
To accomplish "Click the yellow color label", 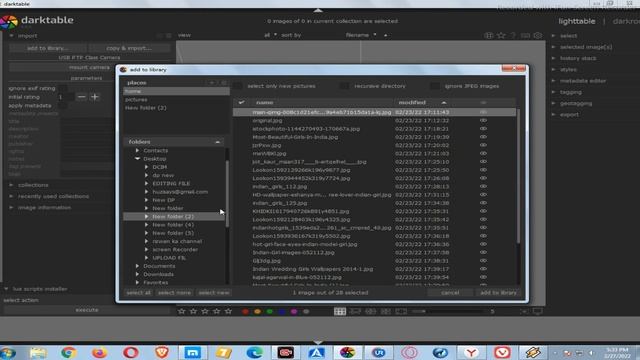I will tap(257, 311).
